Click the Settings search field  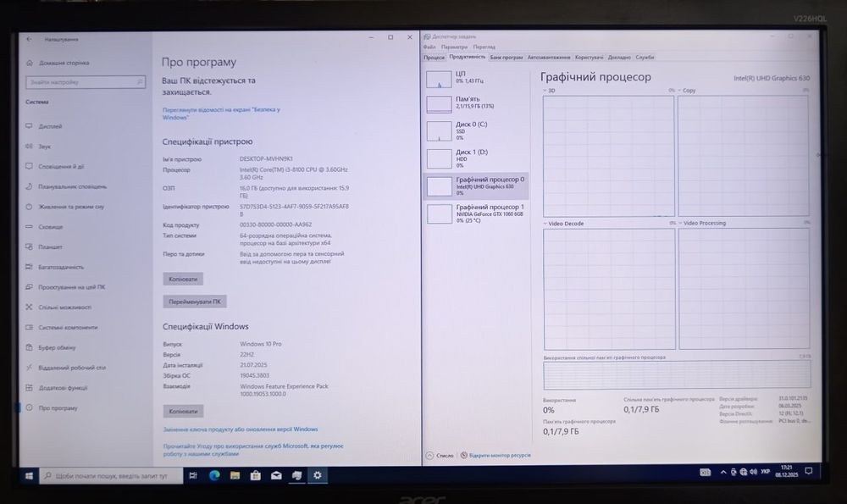coord(86,82)
